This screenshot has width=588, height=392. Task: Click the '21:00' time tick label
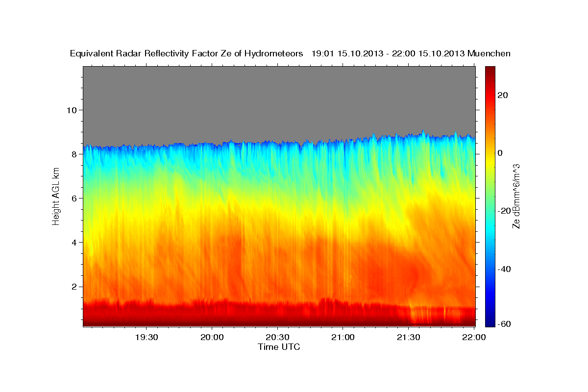tap(343, 337)
